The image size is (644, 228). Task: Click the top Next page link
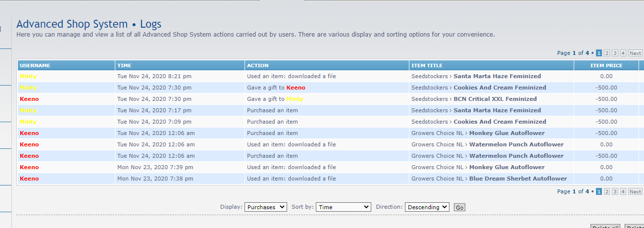(635, 53)
